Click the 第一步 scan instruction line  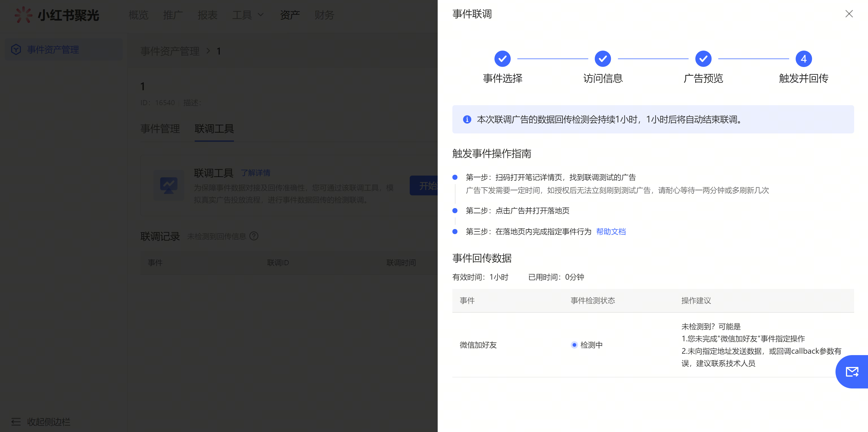551,177
